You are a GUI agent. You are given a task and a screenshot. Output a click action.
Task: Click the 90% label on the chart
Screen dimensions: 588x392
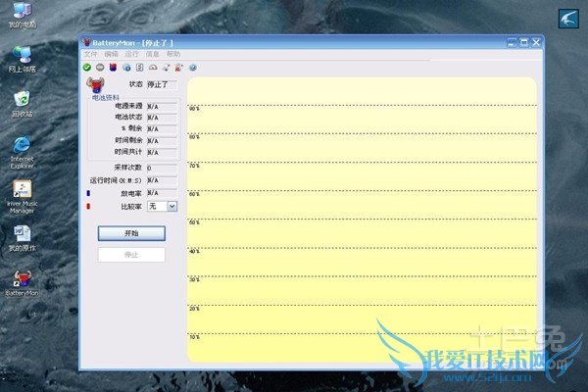pos(194,109)
